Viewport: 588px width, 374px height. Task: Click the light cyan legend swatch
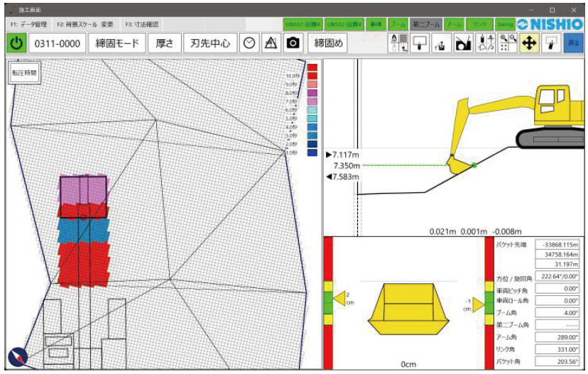click(x=312, y=110)
